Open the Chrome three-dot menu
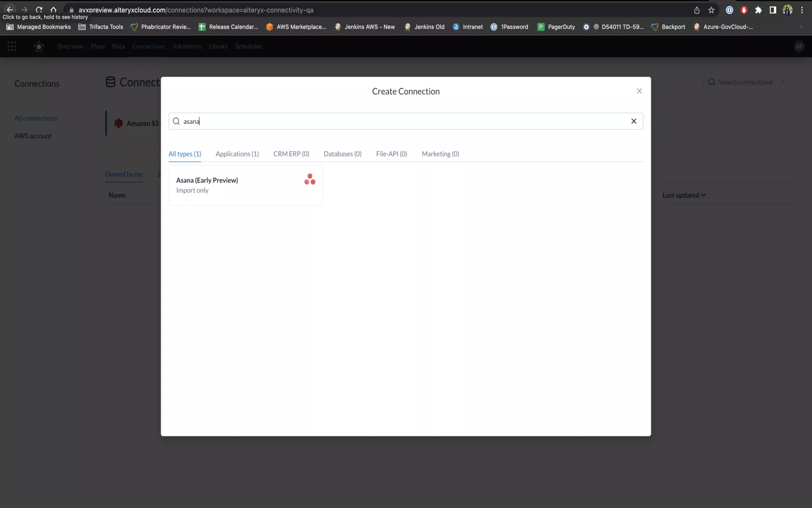 802,10
